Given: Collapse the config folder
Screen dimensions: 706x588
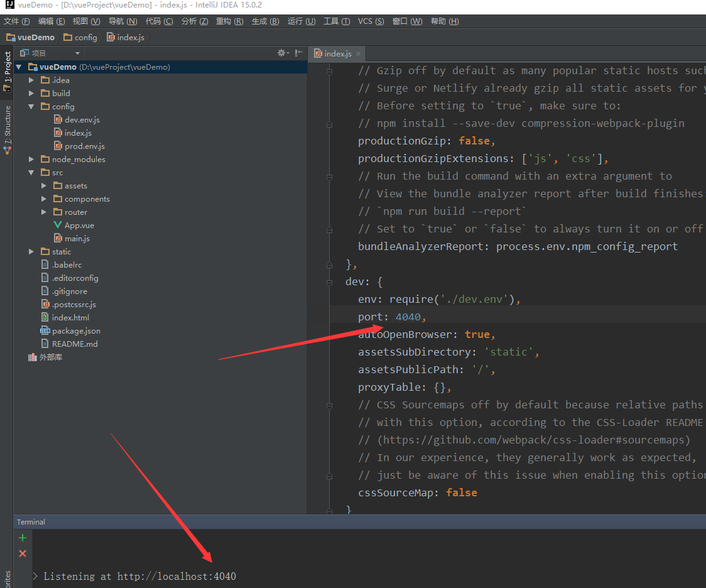Looking at the screenshot, I should (31, 107).
